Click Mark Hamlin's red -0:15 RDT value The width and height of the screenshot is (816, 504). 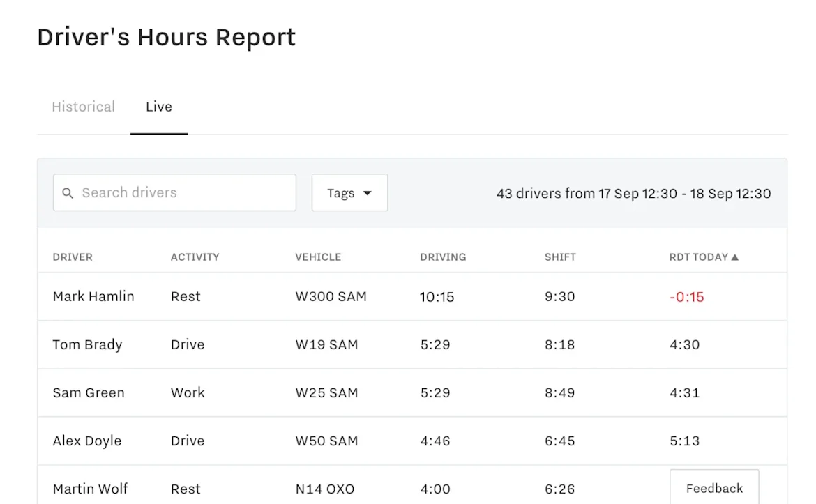[686, 296]
